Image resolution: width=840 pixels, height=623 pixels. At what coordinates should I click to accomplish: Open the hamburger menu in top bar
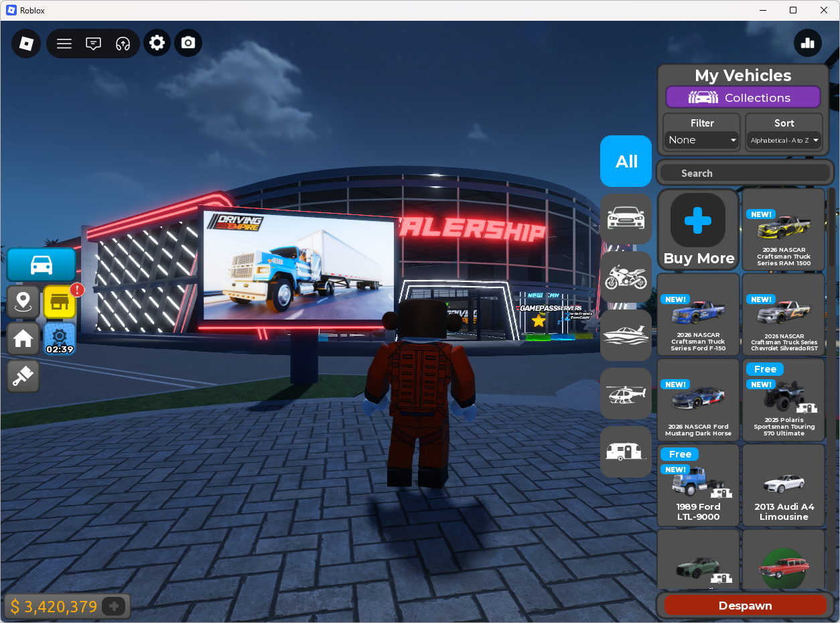pyautogui.click(x=64, y=44)
